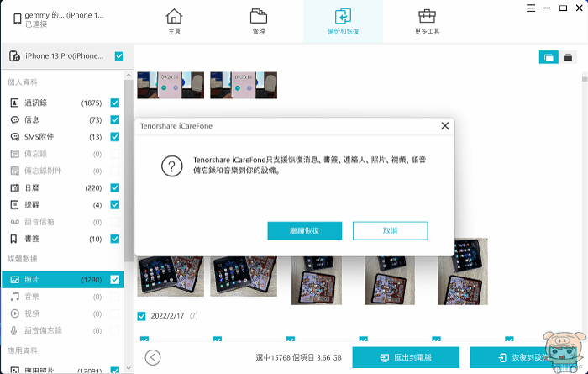Open the hamburger menu icon

(x=531, y=8)
